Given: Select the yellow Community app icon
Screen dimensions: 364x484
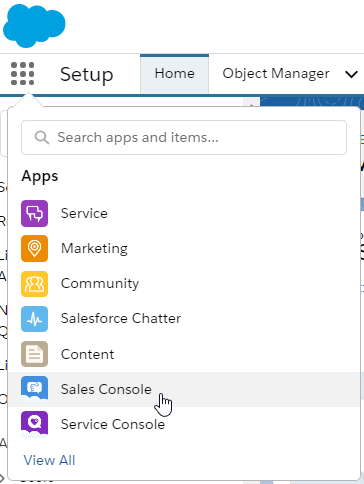Looking at the screenshot, I should tap(34, 284).
